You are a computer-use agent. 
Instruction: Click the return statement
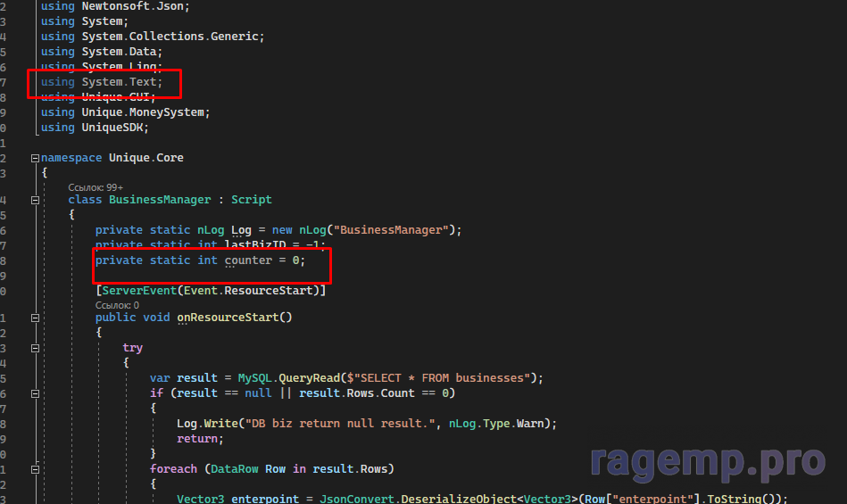tap(196, 439)
